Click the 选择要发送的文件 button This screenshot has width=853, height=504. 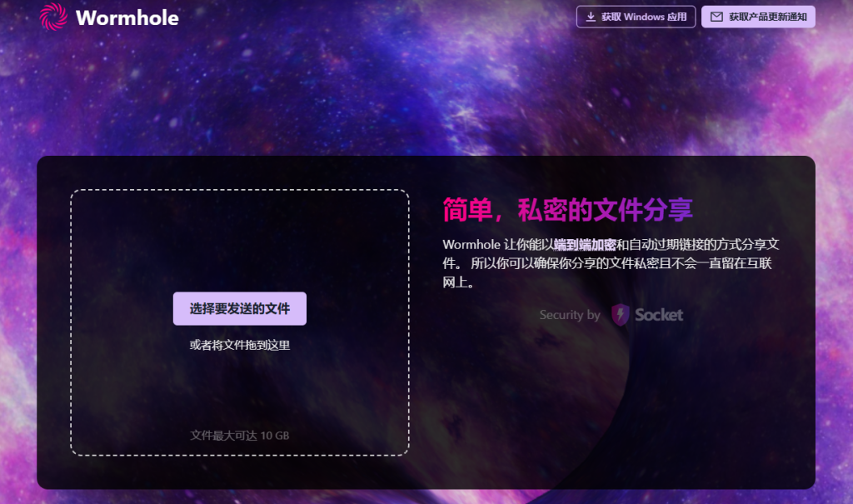pyautogui.click(x=239, y=308)
